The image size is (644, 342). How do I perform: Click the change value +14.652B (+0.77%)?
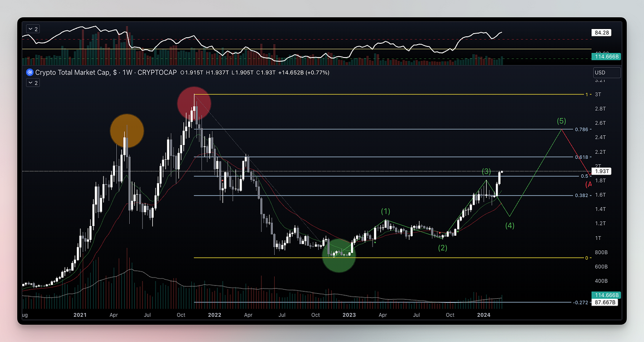304,73
